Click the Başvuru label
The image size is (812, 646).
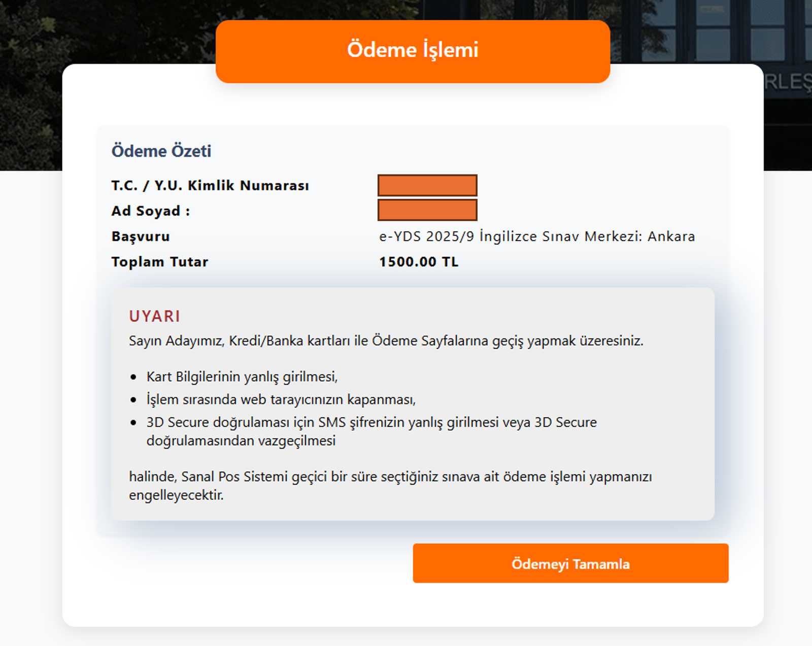141,236
